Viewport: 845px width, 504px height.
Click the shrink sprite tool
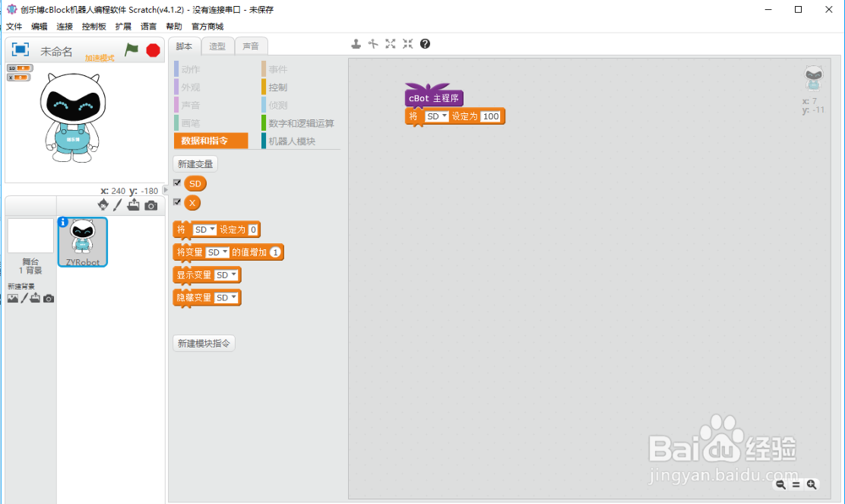click(407, 43)
